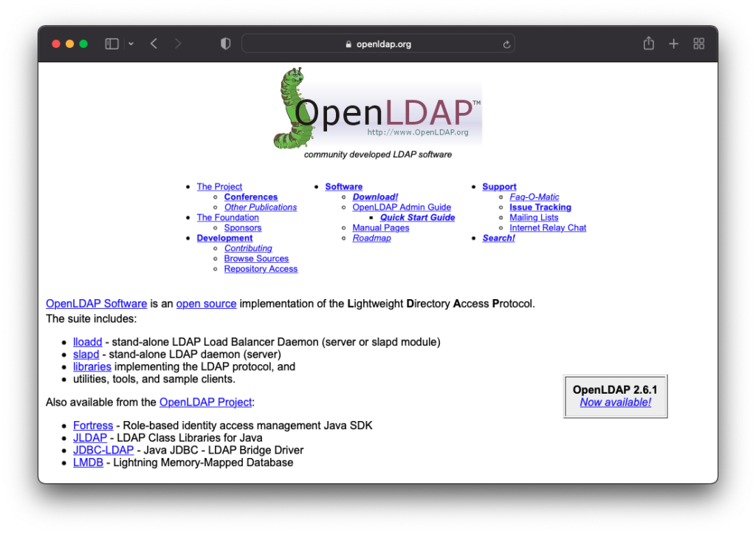Open The Foundation link

227,218
